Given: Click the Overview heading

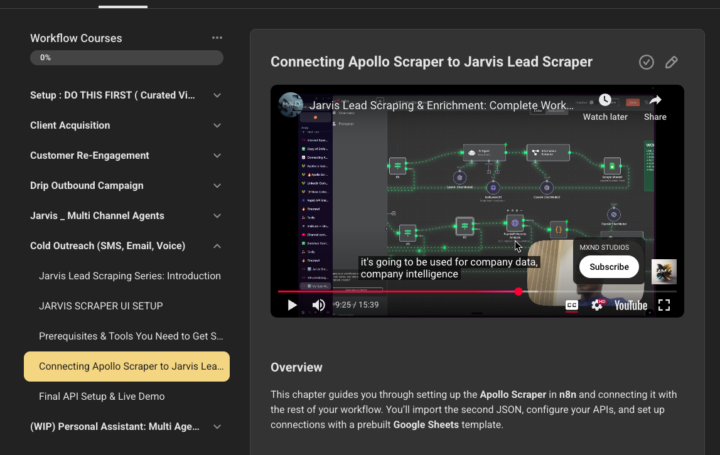Looking at the screenshot, I should (296, 367).
